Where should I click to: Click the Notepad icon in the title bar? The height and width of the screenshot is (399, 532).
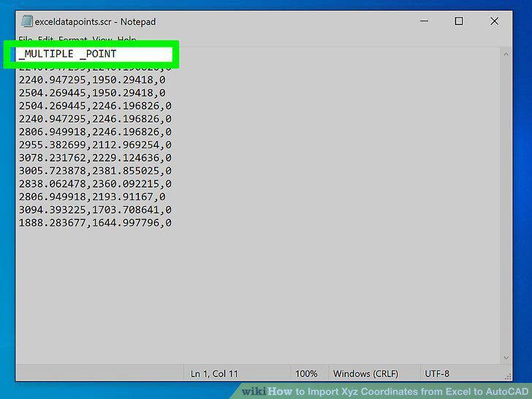click(26, 21)
